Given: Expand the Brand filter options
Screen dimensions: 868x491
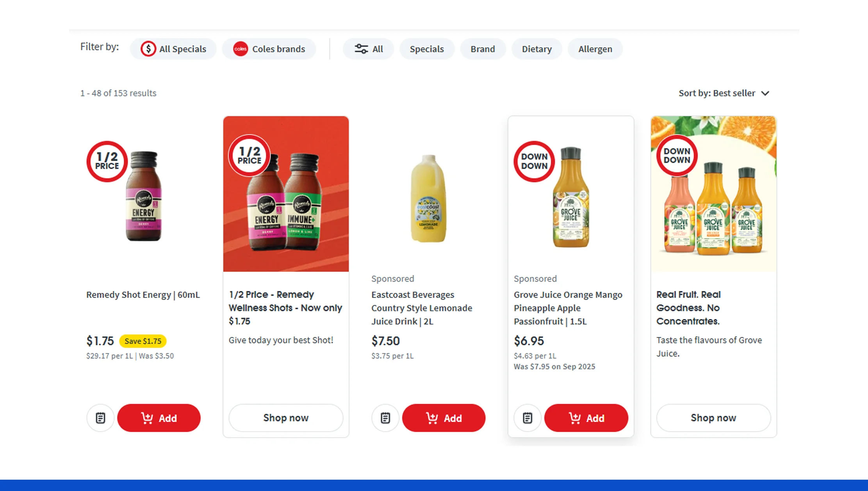Looking at the screenshot, I should pyautogui.click(x=483, y=48).
